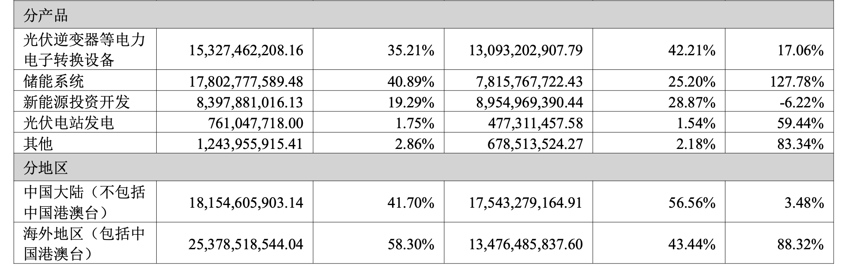Select the 40.89% cell for 储能系统
This screenshot has width=868, height=274.
[411, 82]
